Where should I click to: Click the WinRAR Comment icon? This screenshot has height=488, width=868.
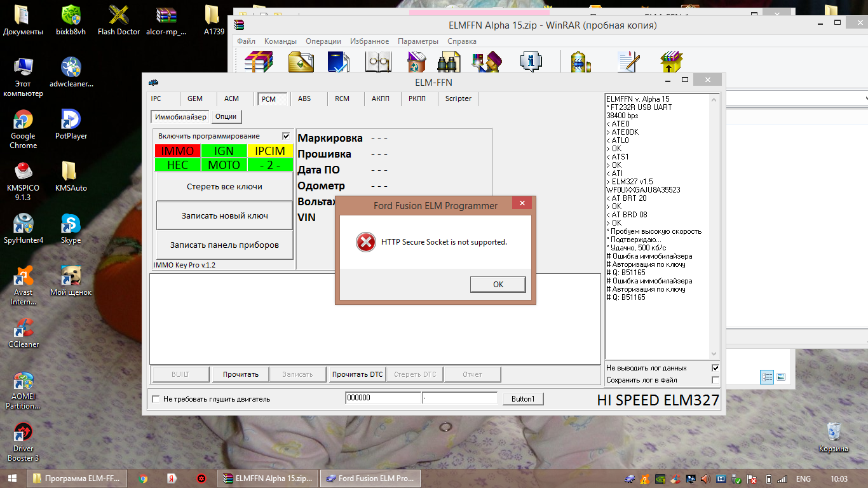(x=628, y=62)
